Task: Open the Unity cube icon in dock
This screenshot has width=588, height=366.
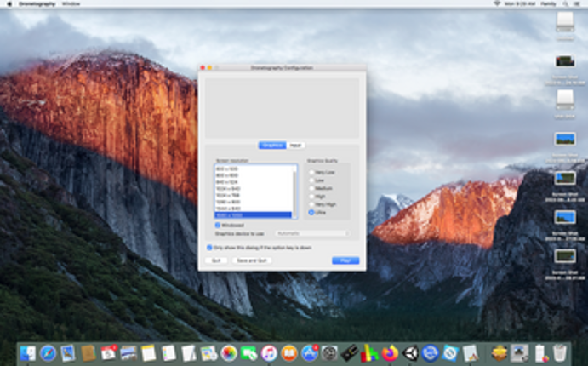Action: pos(410,353)
